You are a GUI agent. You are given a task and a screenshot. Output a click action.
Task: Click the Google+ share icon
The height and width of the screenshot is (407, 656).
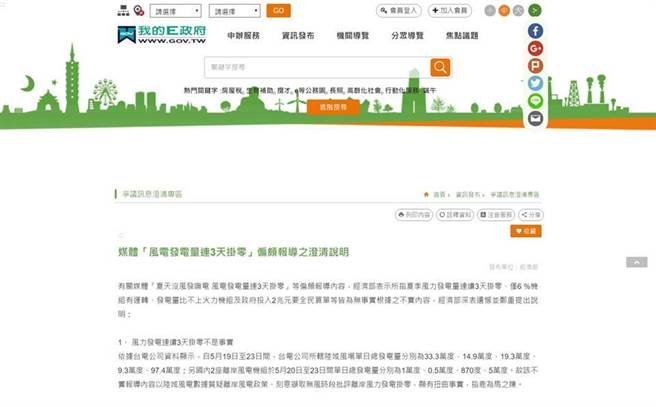tap(535, 48)
